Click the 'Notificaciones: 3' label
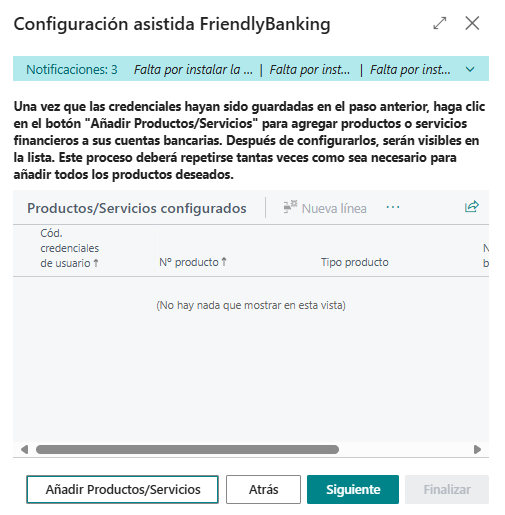 tap(72, 70)
